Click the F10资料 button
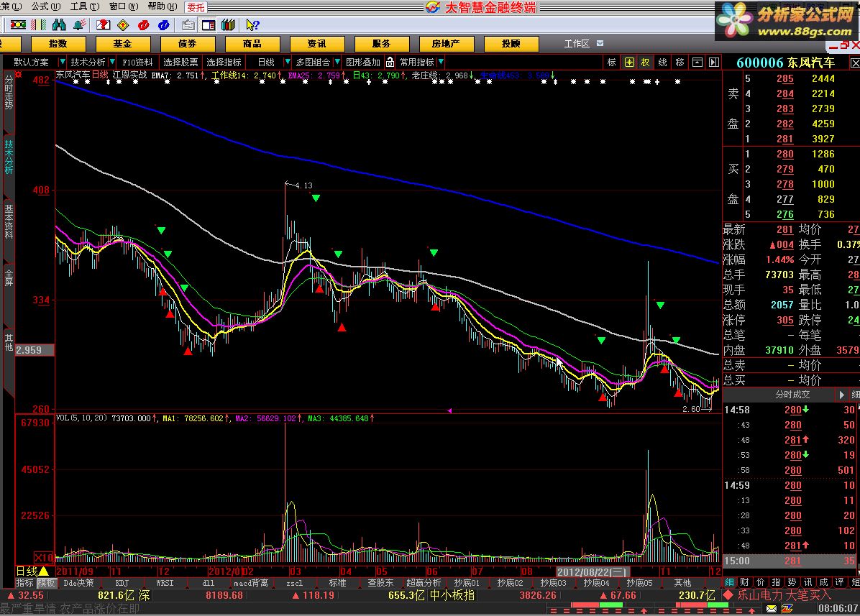 coord(137,63)
